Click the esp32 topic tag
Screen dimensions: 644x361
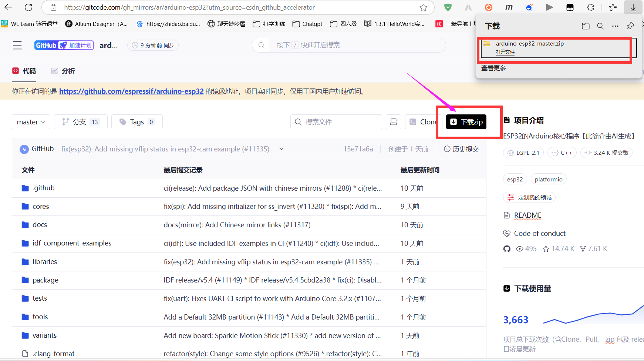pyautogui.click(x=515, y=179)
